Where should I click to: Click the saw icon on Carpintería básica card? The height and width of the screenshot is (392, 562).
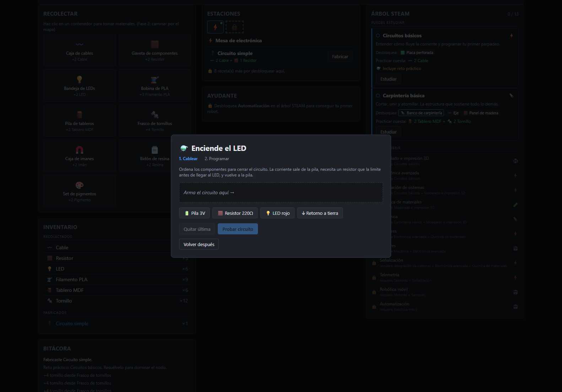point(512,96)
